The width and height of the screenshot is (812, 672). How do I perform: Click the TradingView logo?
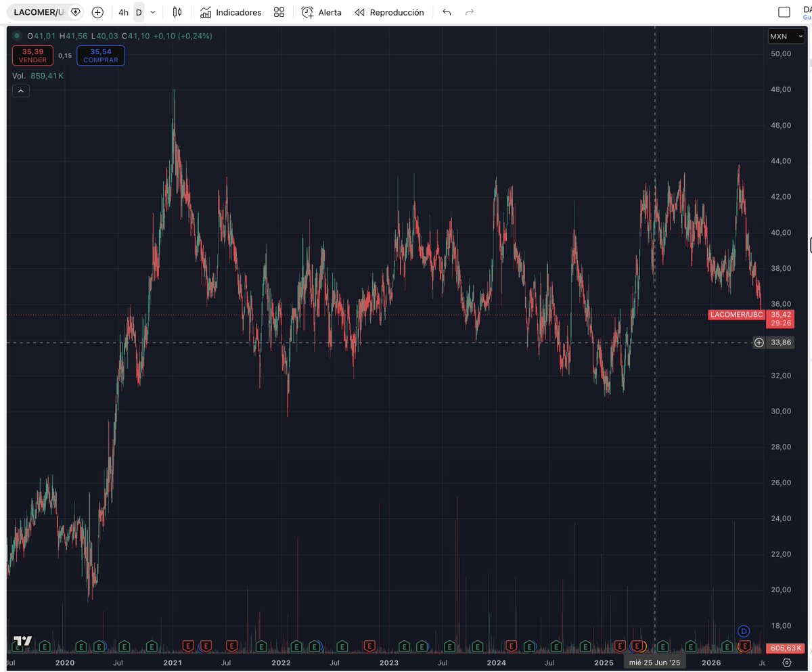click(x=23, y=641)
